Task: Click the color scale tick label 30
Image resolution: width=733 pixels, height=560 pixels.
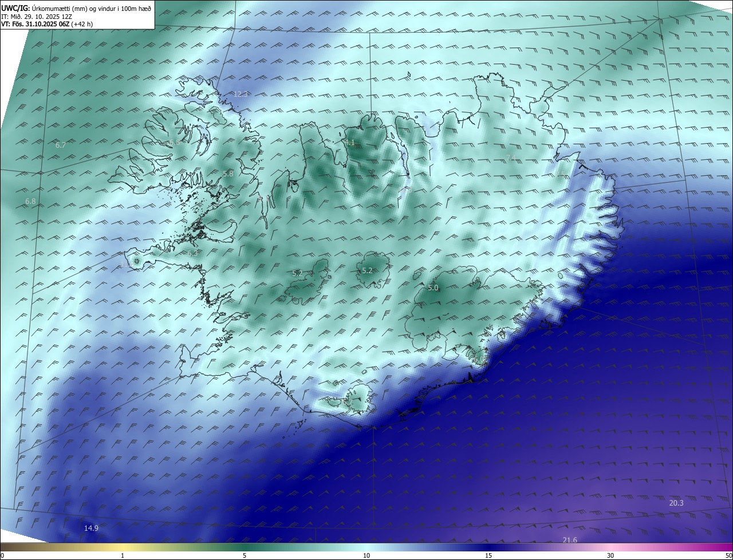Action: click(610, 555)
